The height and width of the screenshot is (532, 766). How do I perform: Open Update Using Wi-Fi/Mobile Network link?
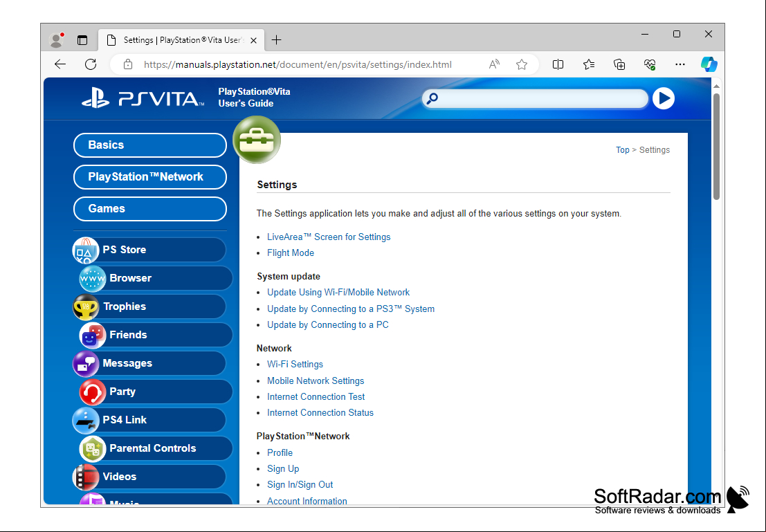point(338,292)
